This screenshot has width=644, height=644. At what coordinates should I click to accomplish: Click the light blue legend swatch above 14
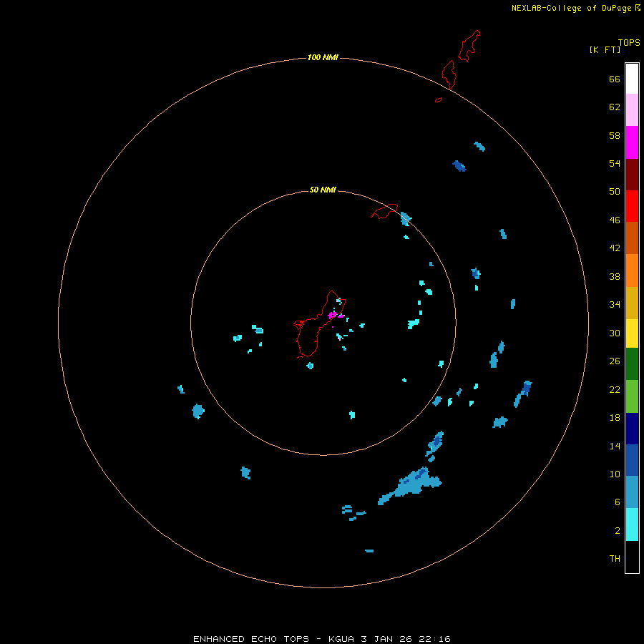[x=632, y=492]
